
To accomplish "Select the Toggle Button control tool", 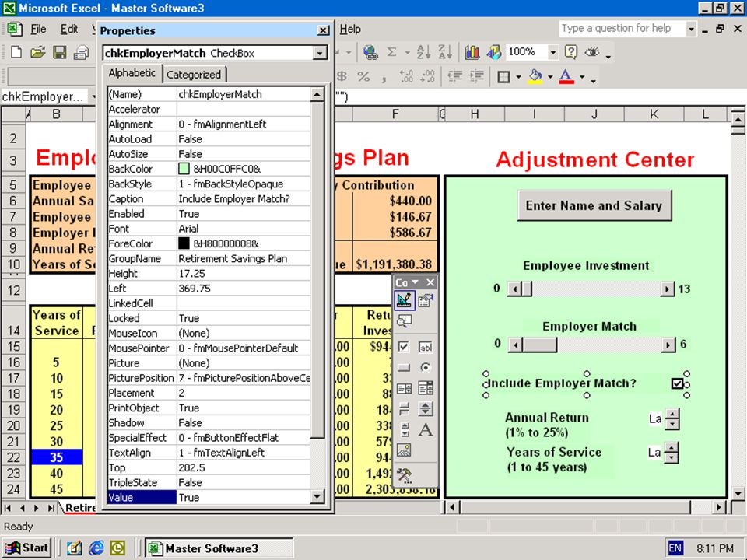I will point(404,408).
